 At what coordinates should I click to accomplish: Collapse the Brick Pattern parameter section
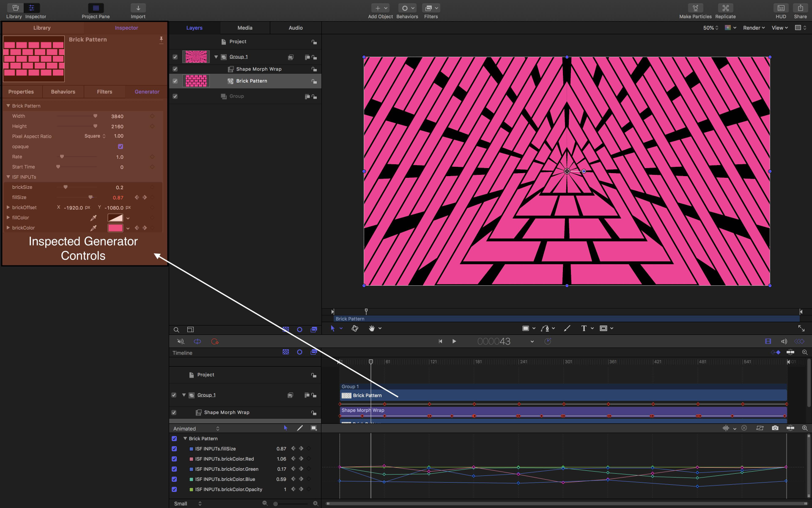pos(8,106)
